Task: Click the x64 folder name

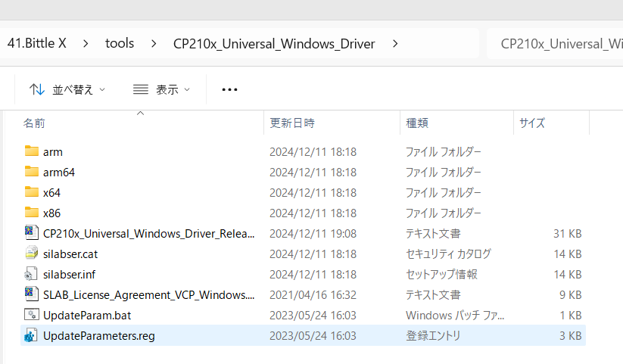Action: pos(51,193)
